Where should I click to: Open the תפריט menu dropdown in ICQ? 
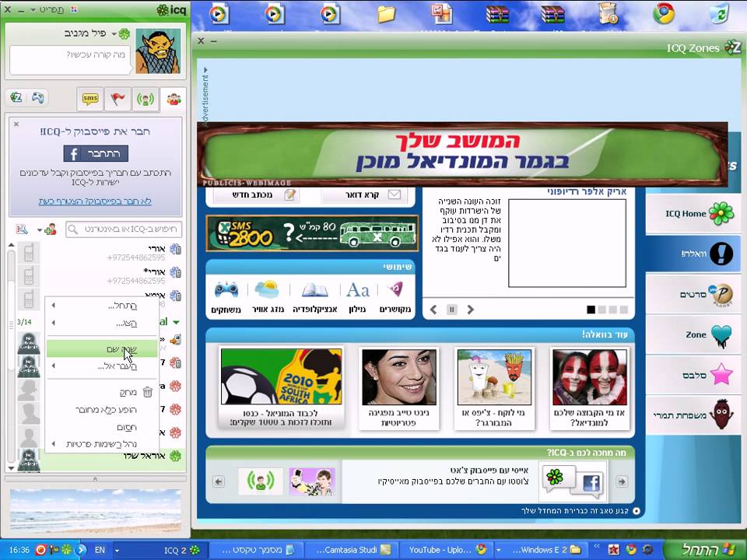point(47,9)
